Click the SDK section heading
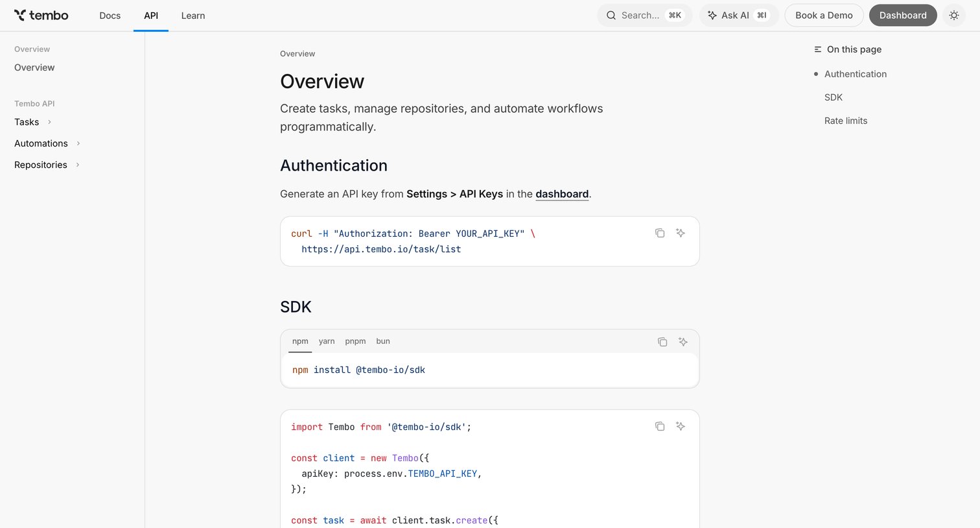 (296, 307)
